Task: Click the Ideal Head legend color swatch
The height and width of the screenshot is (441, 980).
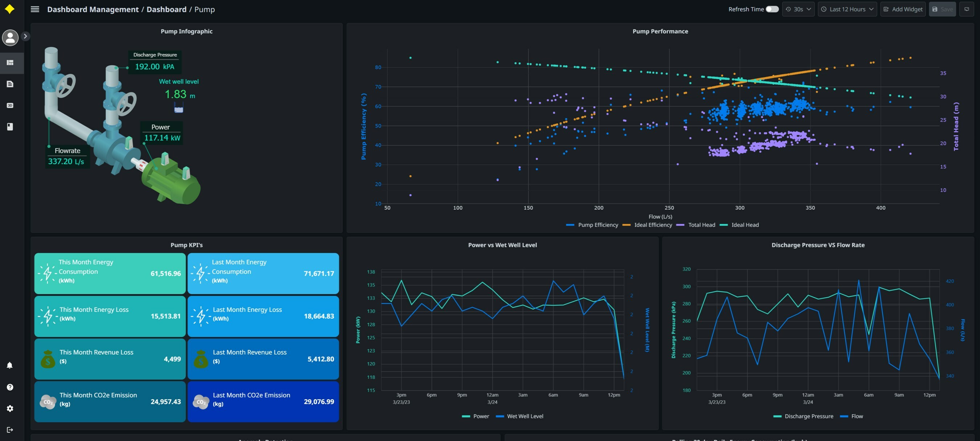Action: 724,225
